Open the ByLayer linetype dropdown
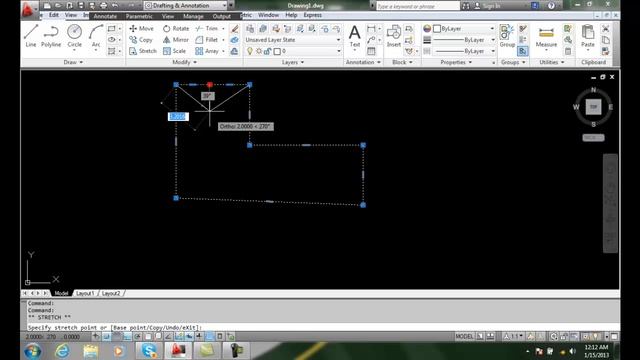Viewport: 640px width, 360px height. coord(464,51)
